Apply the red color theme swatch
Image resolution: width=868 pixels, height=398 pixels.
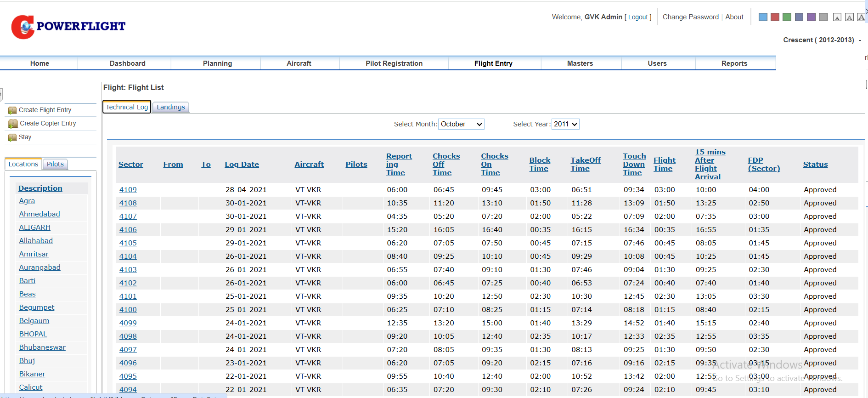[x=775, y=17]
